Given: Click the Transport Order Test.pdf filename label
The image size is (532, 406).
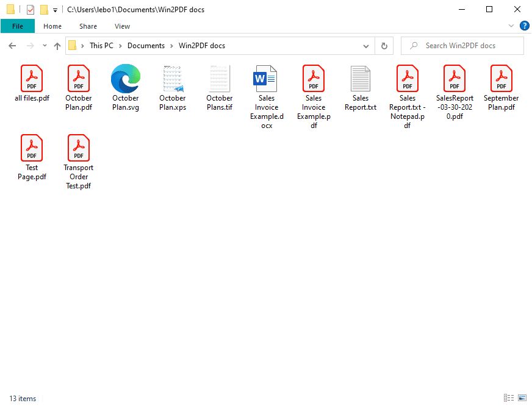Looking at the screenshot, I should (x=78, y=177).
